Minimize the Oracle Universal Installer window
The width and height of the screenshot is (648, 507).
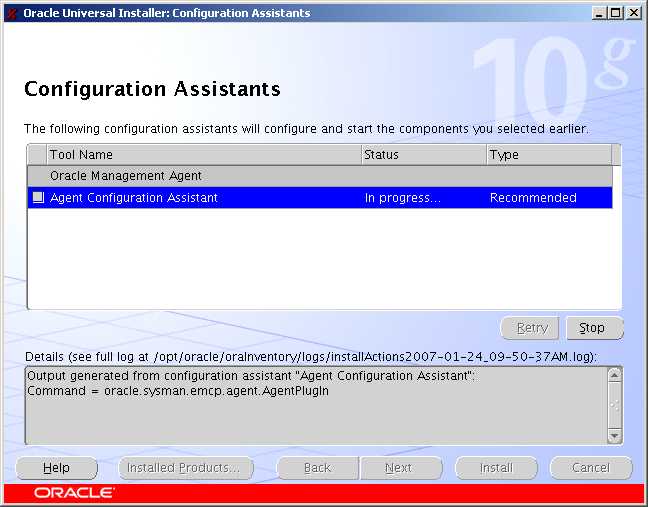pyautogui.click(x=599, y=13)
